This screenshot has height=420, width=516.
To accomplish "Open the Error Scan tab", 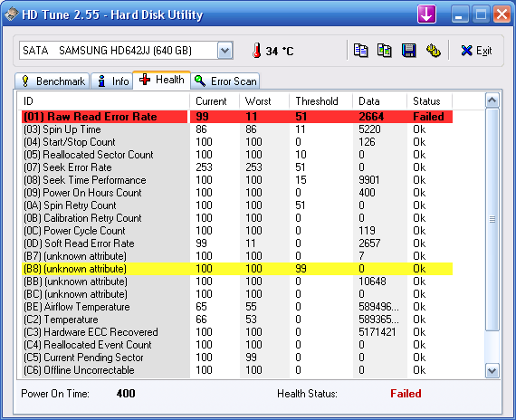I will tap(225, 81).
